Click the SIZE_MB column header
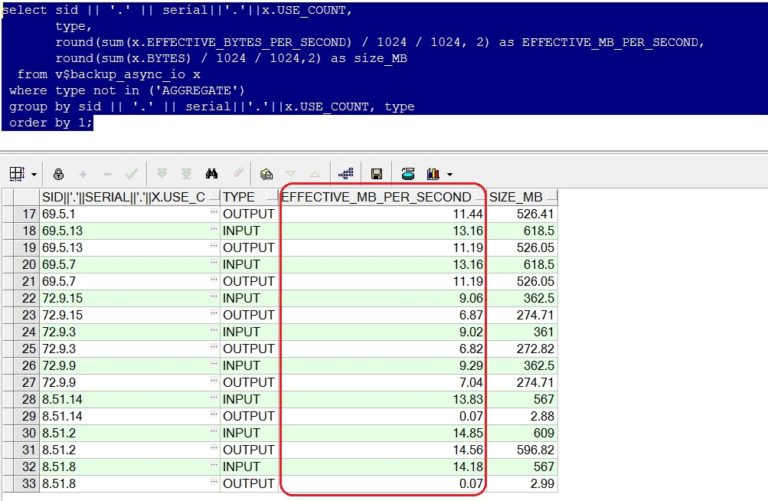Screen dimensions: 768x501 click(x=522, y=197)
